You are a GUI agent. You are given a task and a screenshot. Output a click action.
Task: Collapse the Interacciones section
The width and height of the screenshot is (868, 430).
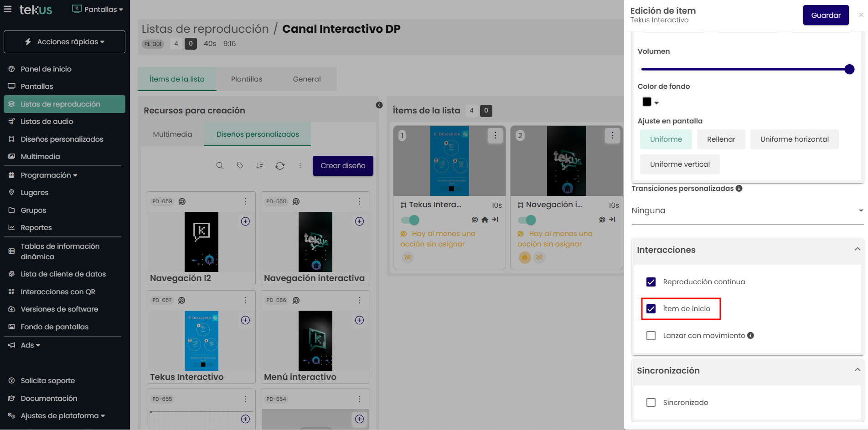pos(857,250)
